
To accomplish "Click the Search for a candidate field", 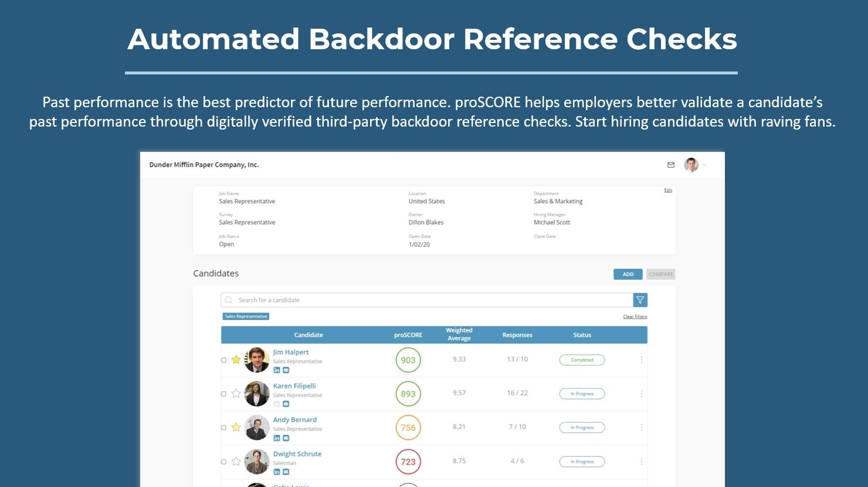I will point(428,300).
